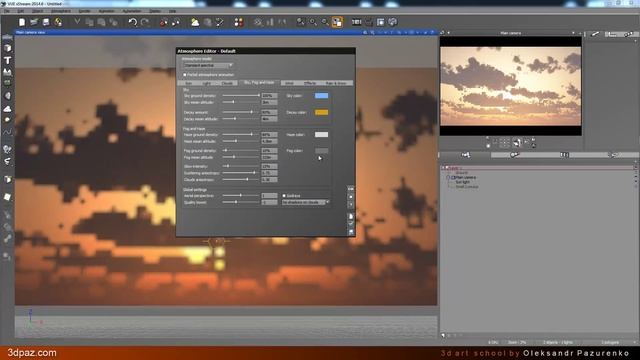Click the Aerial perspective value field
The width and height of the screenshot is (640, 360).
269,196
